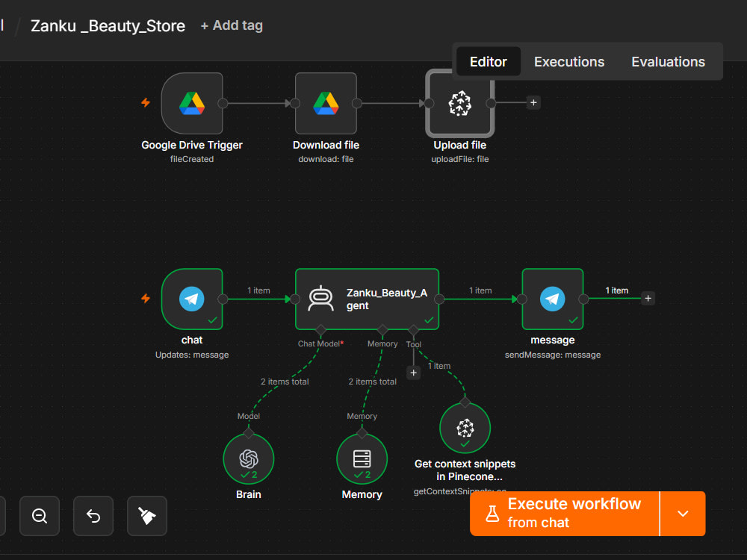Click Add tag link
The height and width of the screenshot is (560, 747).
(232, 25)
